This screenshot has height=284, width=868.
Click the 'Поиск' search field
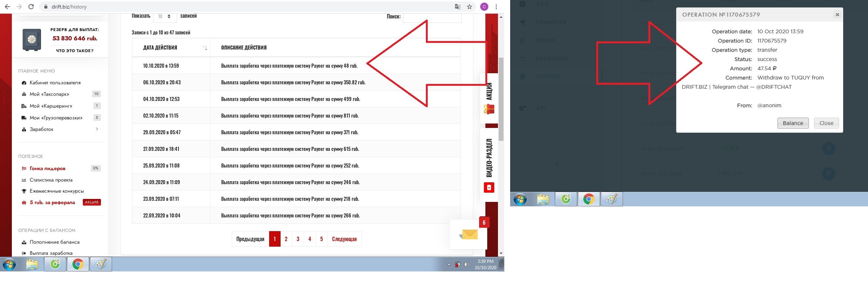(x=432, y=17)
